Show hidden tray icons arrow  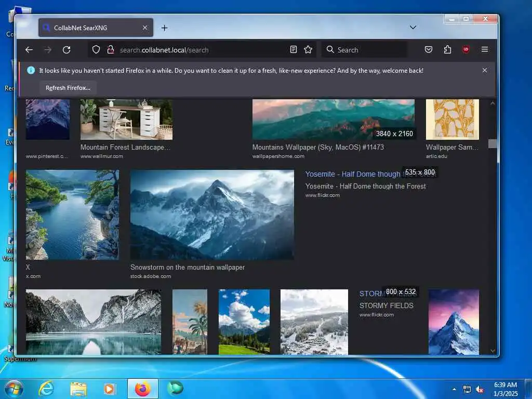pyautogui.click(x=454, y=389)
